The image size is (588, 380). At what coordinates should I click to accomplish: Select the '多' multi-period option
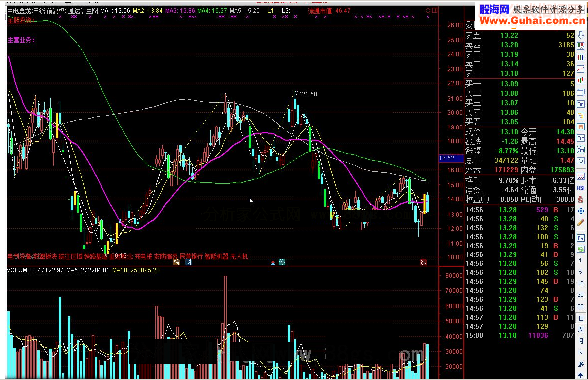pos(581,364)
